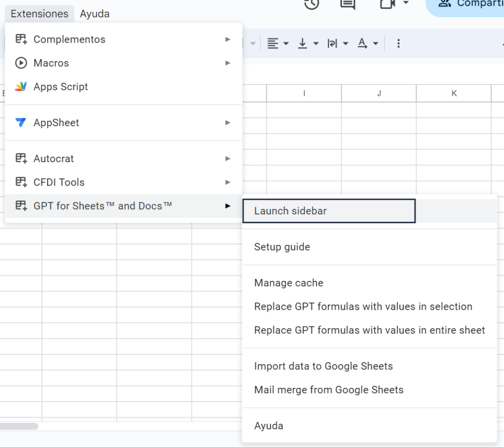Viewport: 504px width, 447px height.
Task: Select column J header
Action: [379, 93]
